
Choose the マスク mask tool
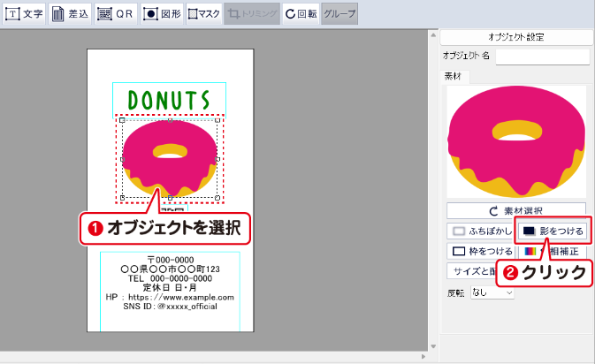[204, 14]
